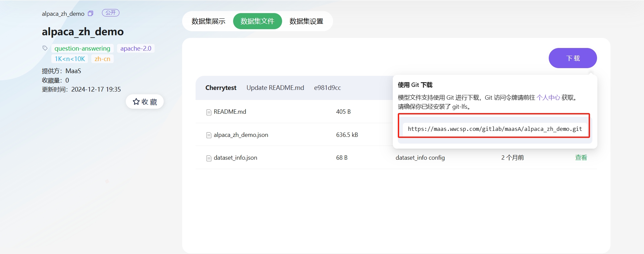The image size is (644, 254).
Task: Click the 405 B file size
Action: [343, 112]
